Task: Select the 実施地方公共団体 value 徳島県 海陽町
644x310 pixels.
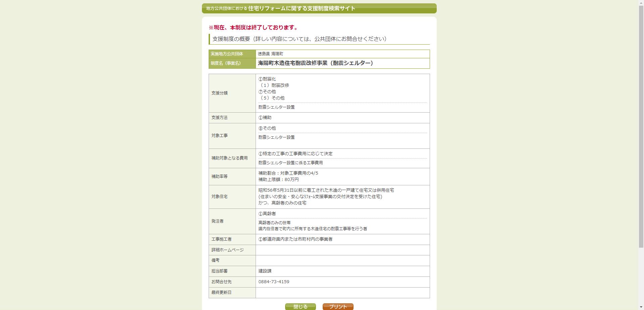Action: pos(270,54)
